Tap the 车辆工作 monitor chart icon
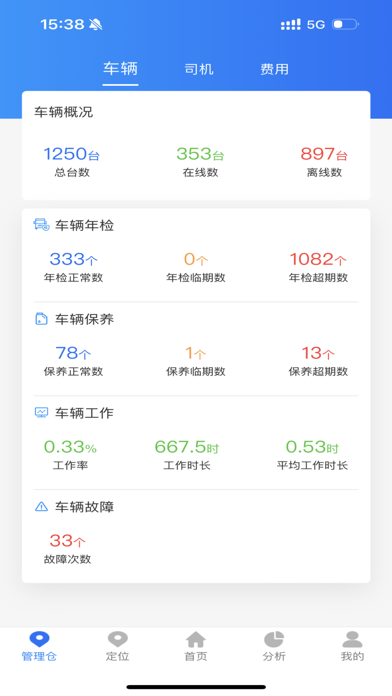The image size is (392, 696). (x=41, y=413)
